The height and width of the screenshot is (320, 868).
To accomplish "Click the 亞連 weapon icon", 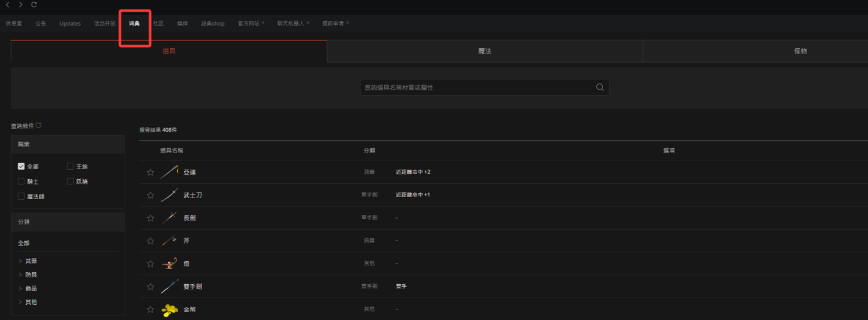I will point(169,172).
